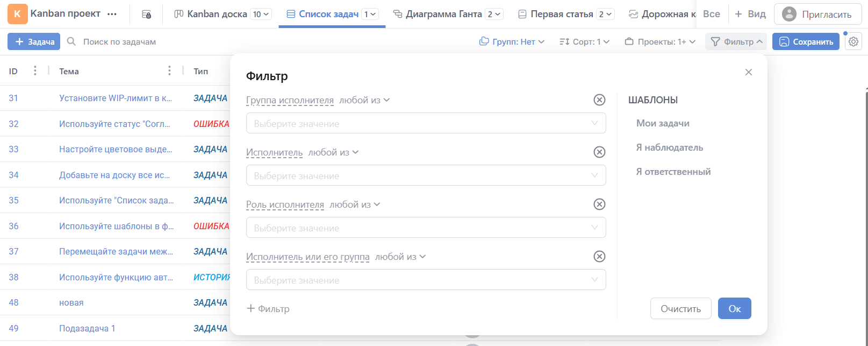This screenshot has width=868, height=346.
Task: Confirm the filter with Ок
Action: click(x=734, y=309)
